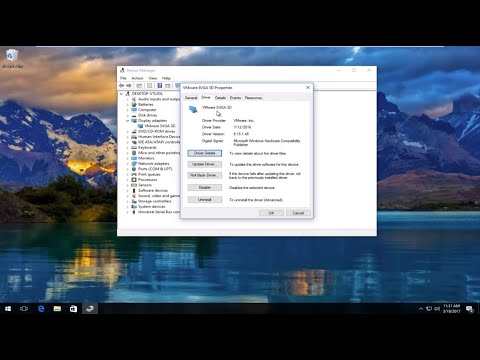This screenshot has height=360, width=480.
Task: Click the Roll Back Driver button
Action: click(204, 175)
